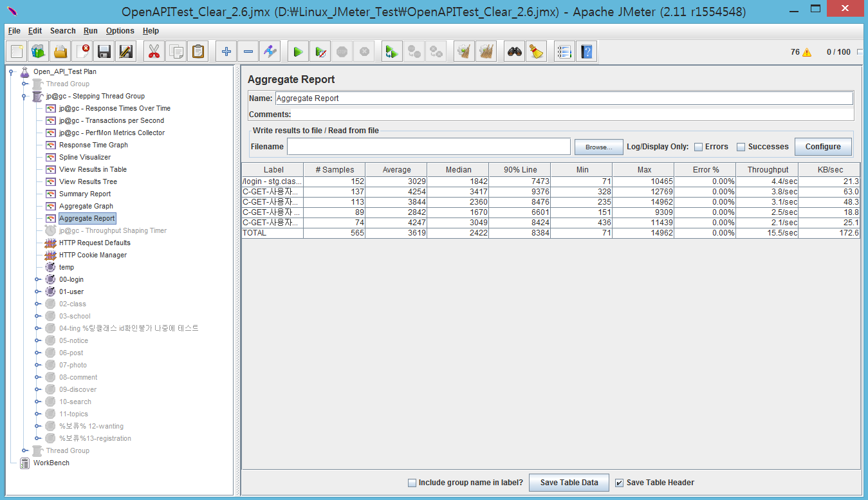The image size is (868, 500).
Task: Select Aggregate Graph tree item
Action: tap(86, 206)
